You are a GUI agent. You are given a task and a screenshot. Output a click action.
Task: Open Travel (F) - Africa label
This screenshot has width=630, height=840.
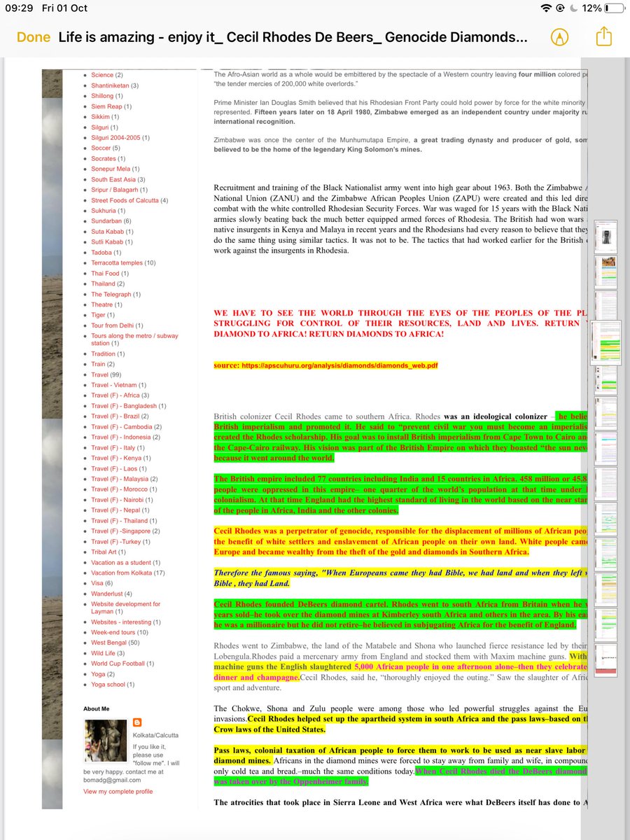[x=115, y=395]
